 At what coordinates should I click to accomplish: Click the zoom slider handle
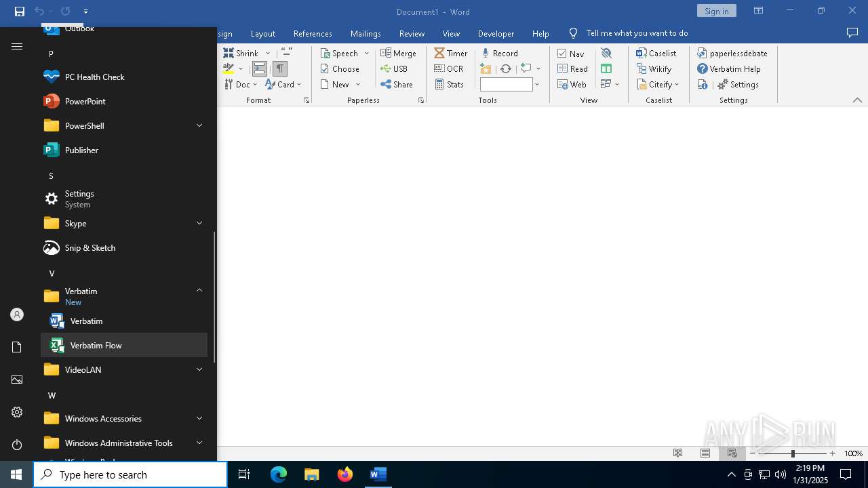793,453
